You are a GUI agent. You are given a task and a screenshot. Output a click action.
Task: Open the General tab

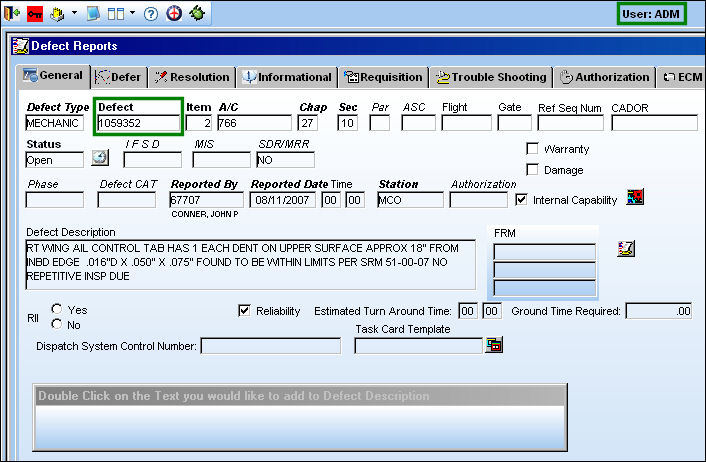(x=53, y=75)
